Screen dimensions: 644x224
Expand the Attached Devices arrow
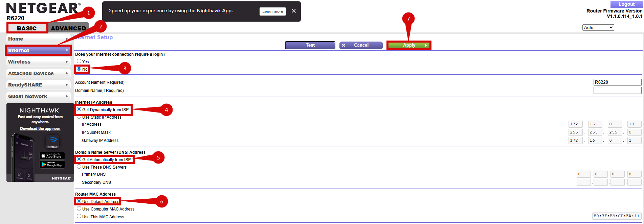[x=67, y=73]
